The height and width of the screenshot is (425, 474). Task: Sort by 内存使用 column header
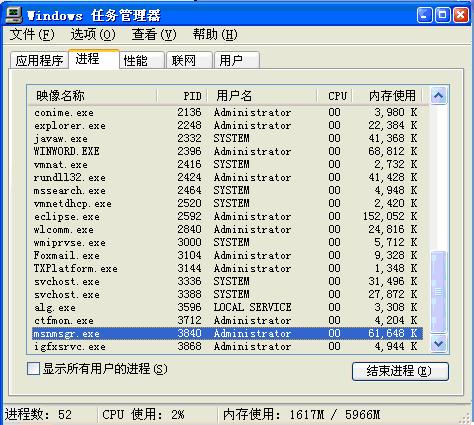pos(387,96)
